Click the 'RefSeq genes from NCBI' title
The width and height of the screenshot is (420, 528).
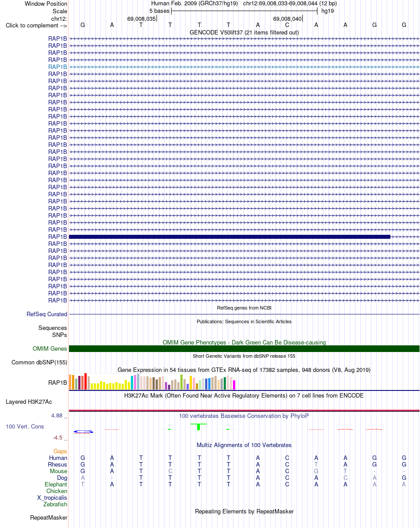coord(244,308)
